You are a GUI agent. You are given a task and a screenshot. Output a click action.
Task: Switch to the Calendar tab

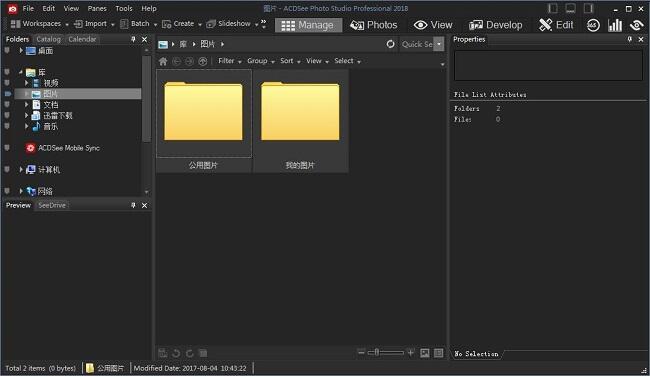[x=82, y=39]
